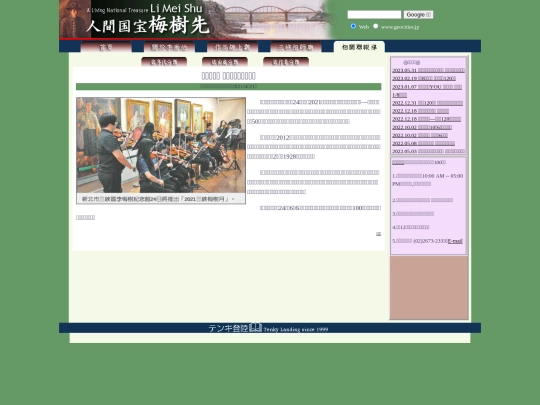Open the 2023.02.19 news link

[x=424, y=79]
